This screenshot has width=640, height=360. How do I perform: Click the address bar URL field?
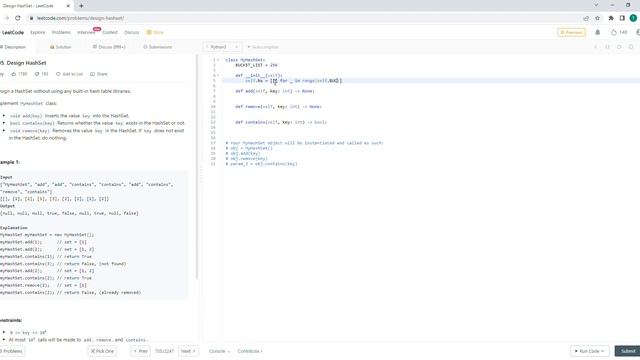coord(302,18)
